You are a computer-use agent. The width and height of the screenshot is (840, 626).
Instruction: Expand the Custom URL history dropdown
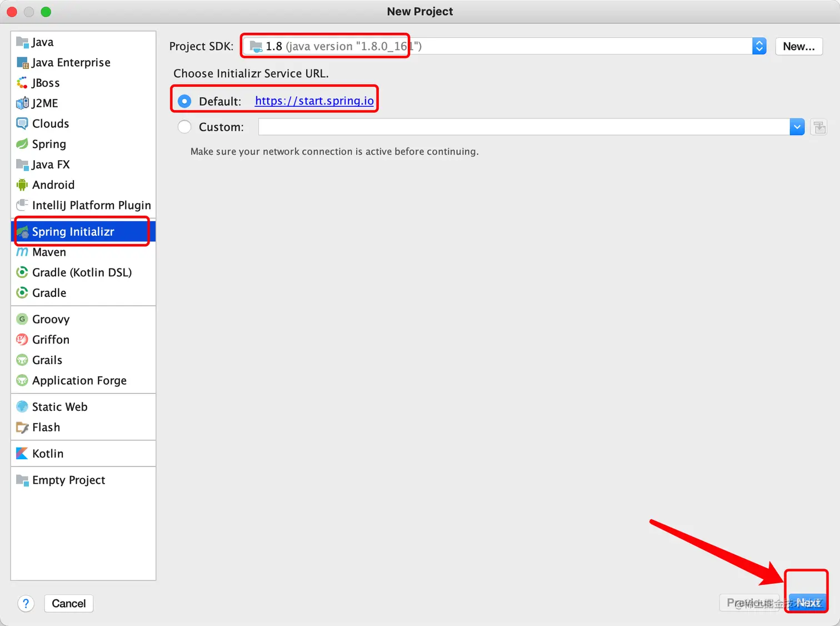point(797,127)
